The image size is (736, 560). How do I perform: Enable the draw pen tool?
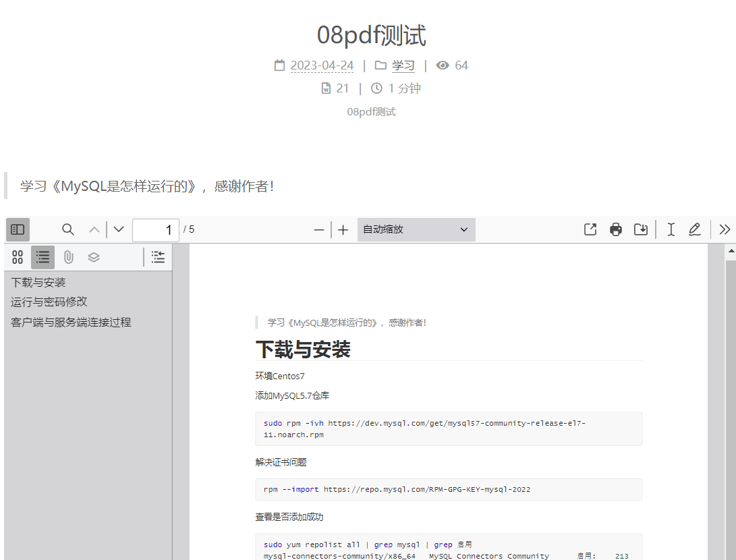click(x=695, y=229)
